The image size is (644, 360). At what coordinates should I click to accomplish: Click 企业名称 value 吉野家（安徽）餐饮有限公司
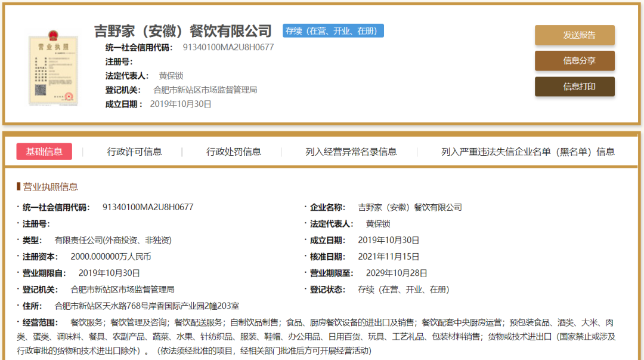pos(410,207)
